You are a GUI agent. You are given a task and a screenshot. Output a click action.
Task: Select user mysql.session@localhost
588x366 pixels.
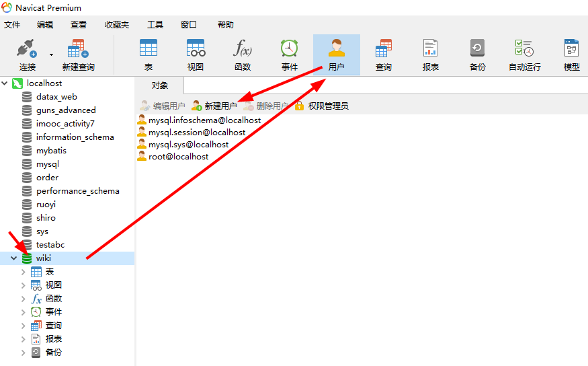[x=192, y=132]
